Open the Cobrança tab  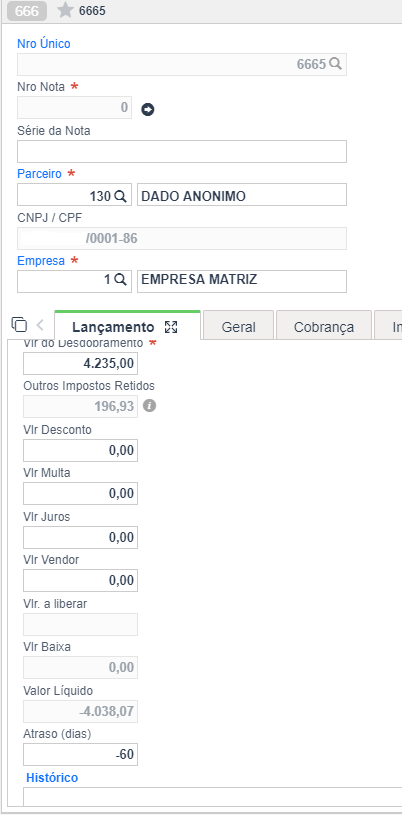pos(323,327)
